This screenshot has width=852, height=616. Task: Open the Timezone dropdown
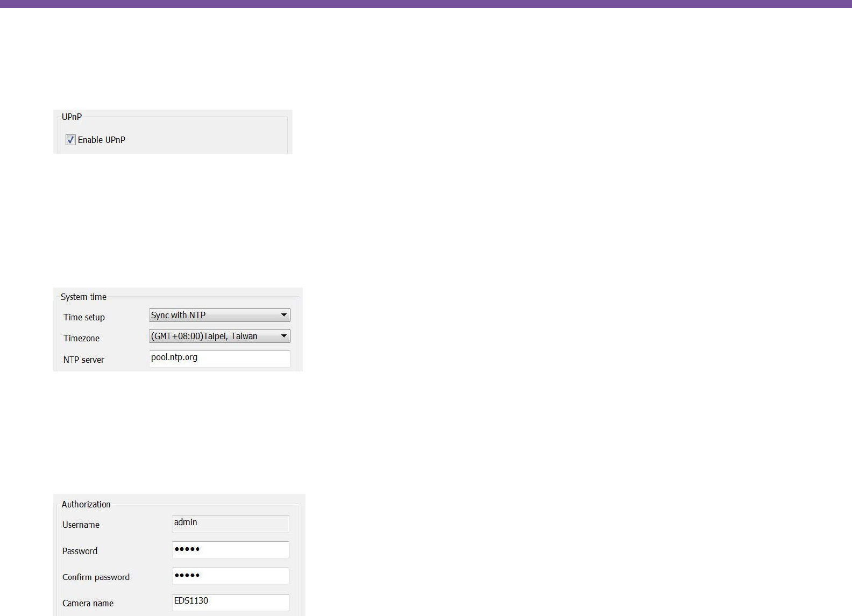(219, 336)
